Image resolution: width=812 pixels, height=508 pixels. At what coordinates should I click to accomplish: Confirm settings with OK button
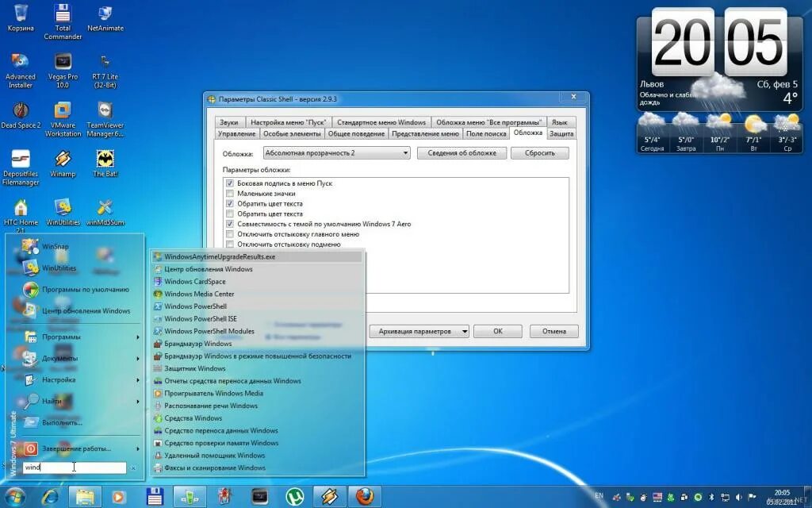[498, 331]
